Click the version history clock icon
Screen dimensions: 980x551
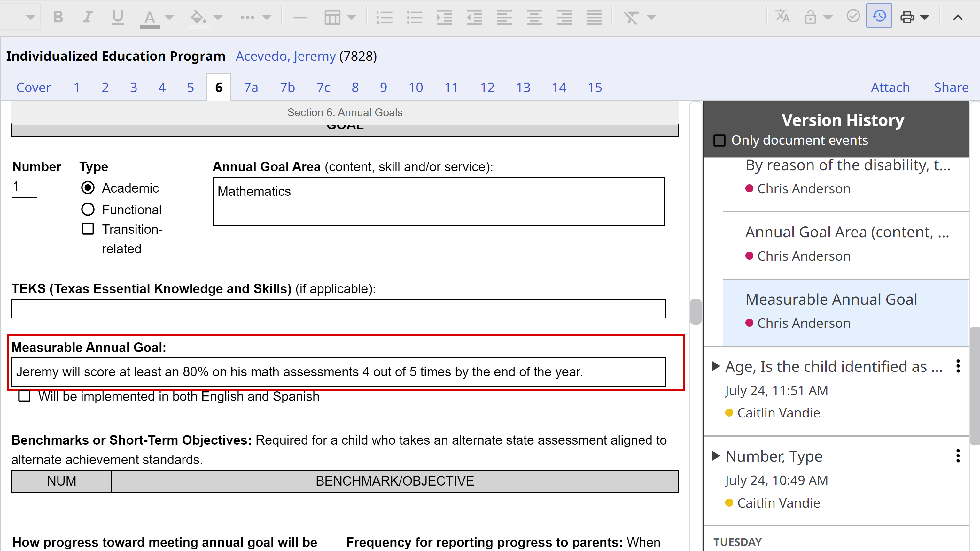(879, 16)
